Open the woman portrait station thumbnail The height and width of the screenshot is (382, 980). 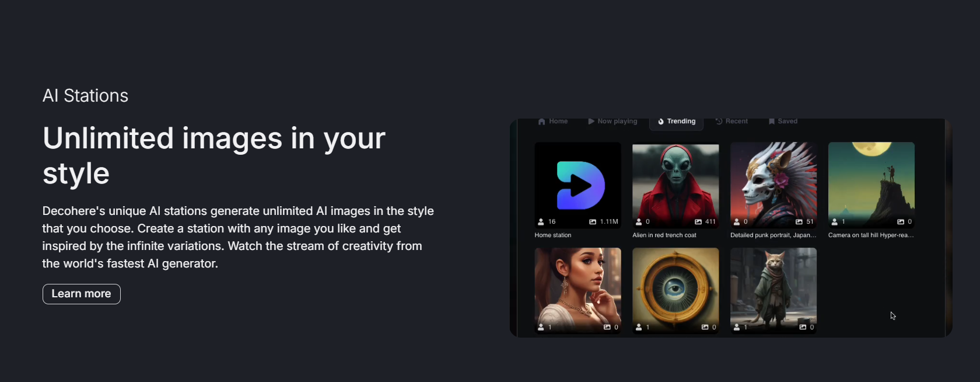[577, 287]
